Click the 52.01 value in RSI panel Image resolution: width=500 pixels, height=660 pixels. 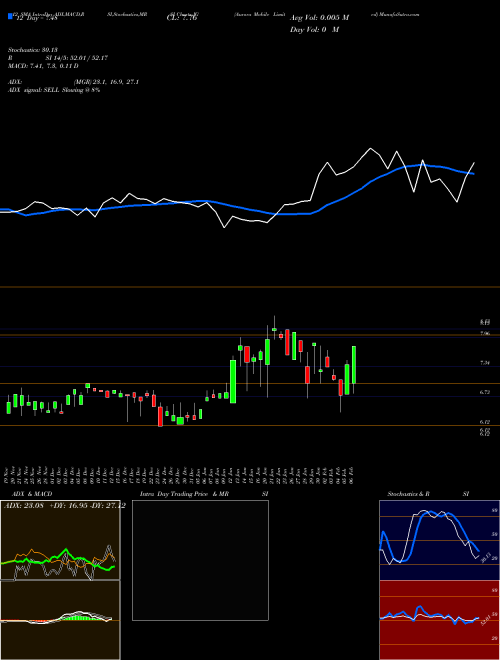(485, 620)
